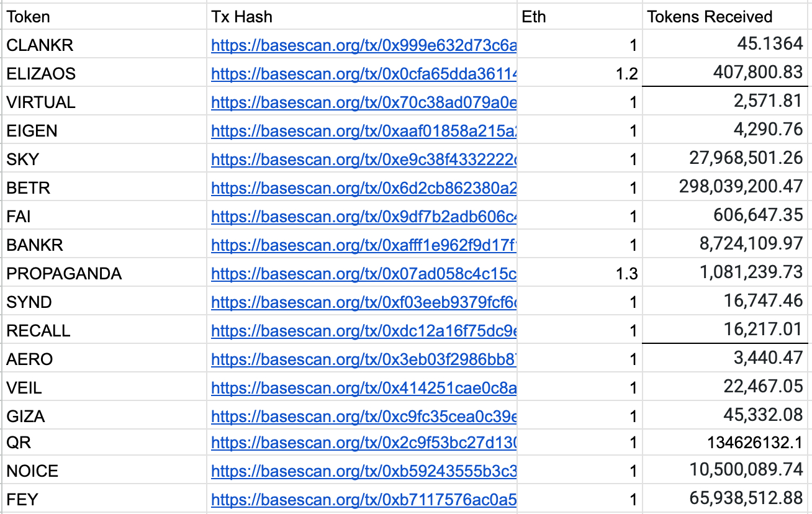This screenshot has width=812, height=514.
Task: Select the cell showing 298,039,200.47
Action: pos(726,187)
